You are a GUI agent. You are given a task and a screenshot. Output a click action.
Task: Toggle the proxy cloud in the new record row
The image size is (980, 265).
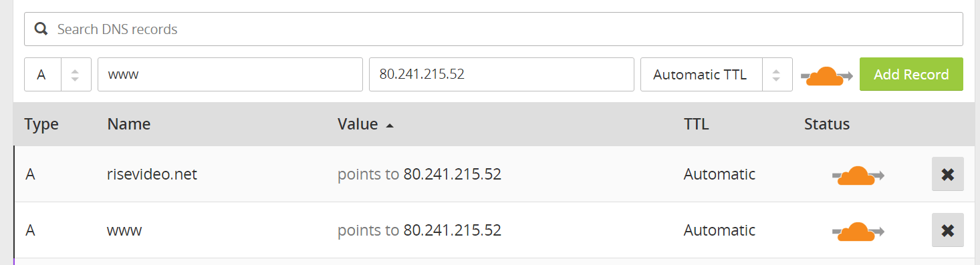coord(827,75)
